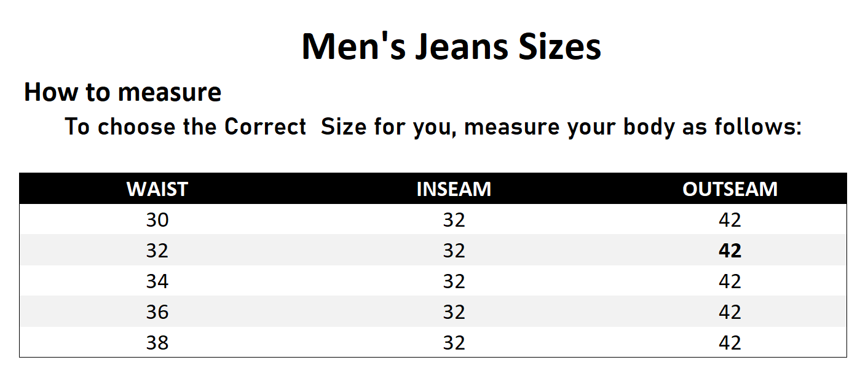Screen dimensions: 868x376
Task: Click outseam value in waist 34 row
Action: click(730, 281)
